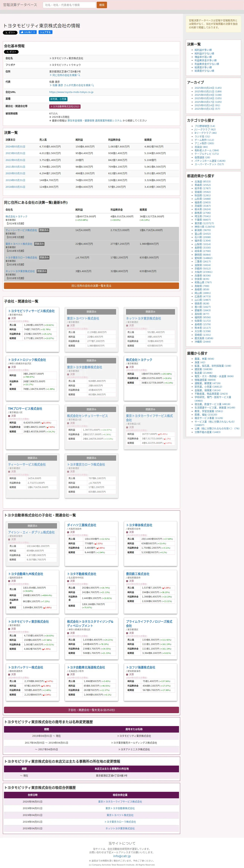This screenshot has height=868, width=244.
Task: Open the 同じ住所の会社を検索 link
Action: [x=65, y=75]
